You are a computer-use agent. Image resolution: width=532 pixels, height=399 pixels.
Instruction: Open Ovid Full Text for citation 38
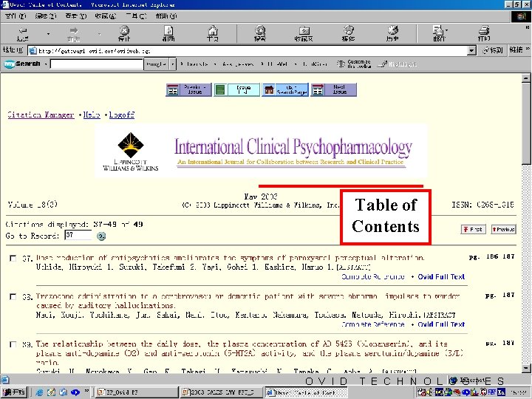[441, 324]
